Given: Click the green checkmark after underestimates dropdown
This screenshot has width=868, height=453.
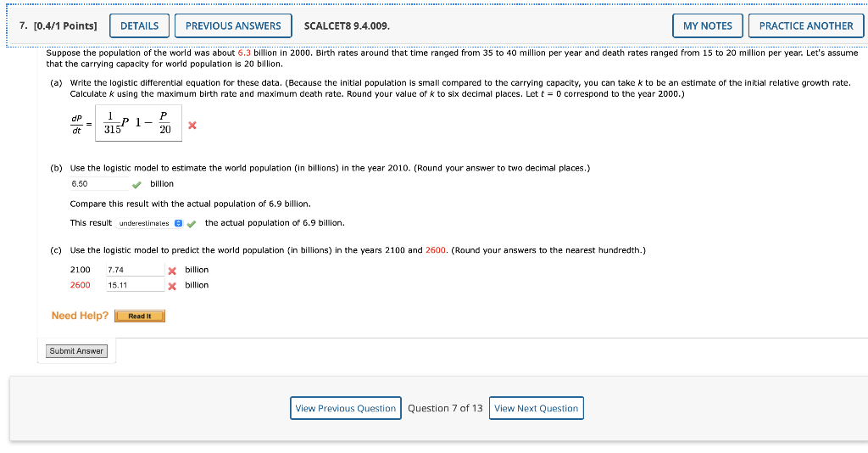Looking at the screenshot, I should 192,224.
